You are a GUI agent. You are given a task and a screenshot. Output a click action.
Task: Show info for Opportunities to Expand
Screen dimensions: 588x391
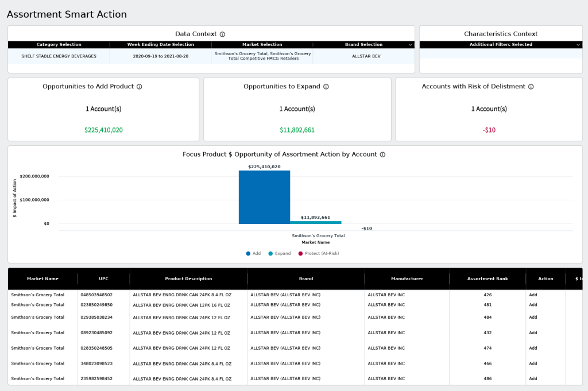tap(326, 87)
